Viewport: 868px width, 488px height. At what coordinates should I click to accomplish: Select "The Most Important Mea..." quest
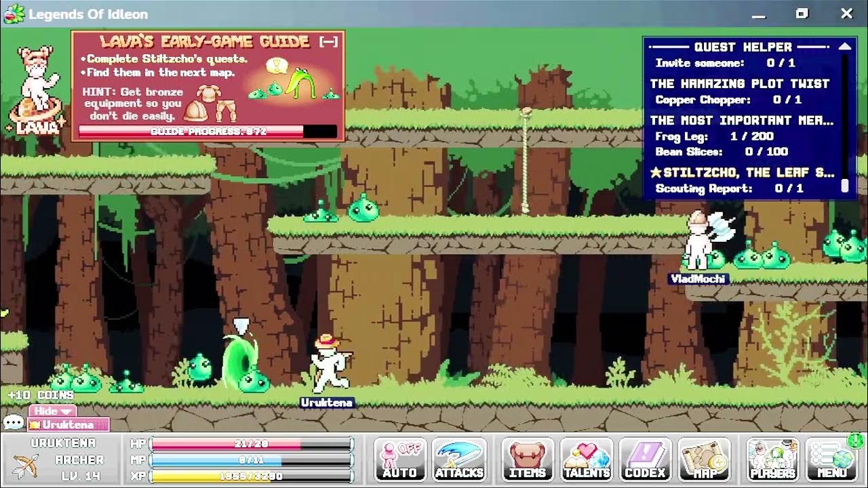coord(742,121)
